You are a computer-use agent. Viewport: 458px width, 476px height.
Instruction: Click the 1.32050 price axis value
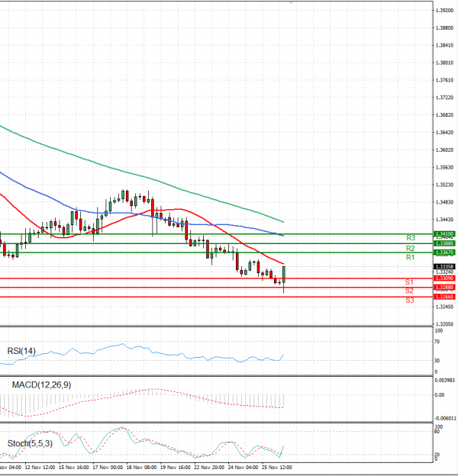coord(444,324)
